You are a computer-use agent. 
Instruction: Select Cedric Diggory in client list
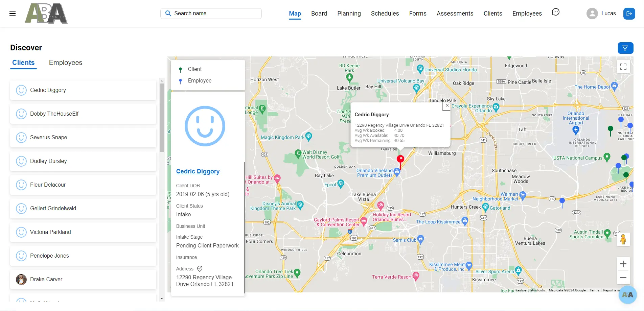tap(83, 90)
